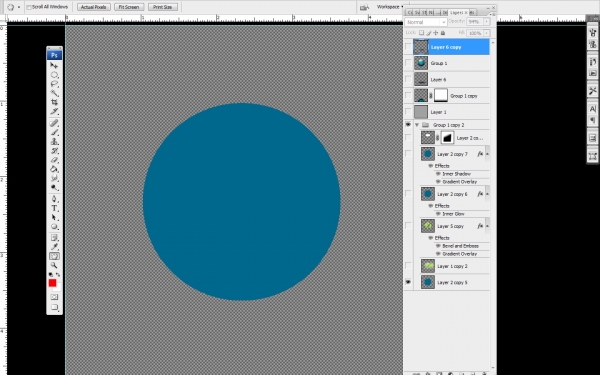
Task: Open the white background color swatch
Action: coord(58,288)
